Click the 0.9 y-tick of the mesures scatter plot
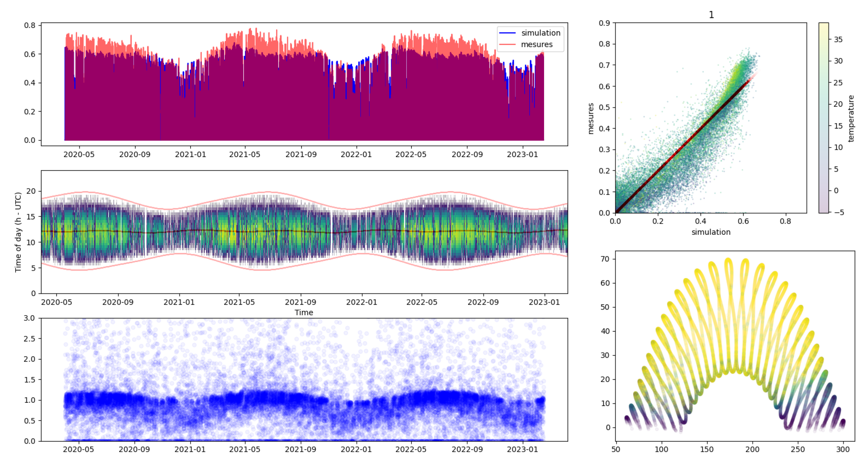The image size is (868, 466). pos(604,23)
